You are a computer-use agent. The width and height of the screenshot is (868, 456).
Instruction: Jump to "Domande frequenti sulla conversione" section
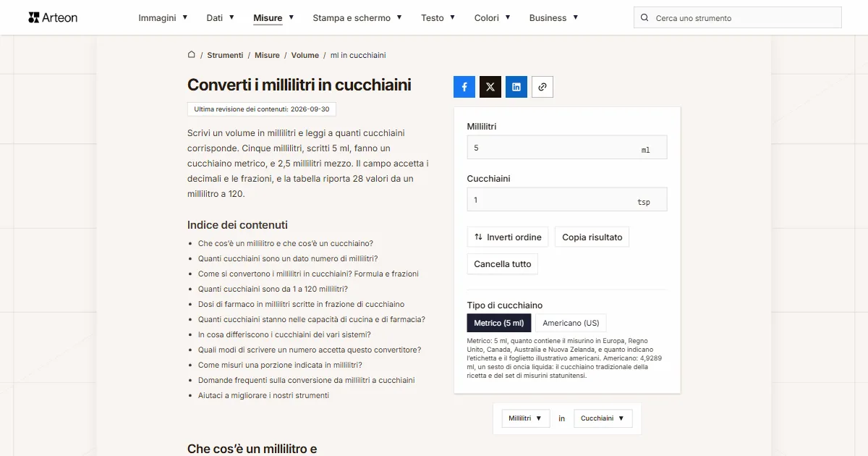click(307, 380)
